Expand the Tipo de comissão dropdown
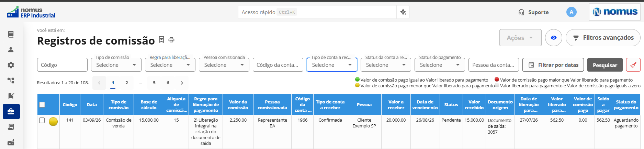Screen dimensions: 644x149 click(116, 65)
